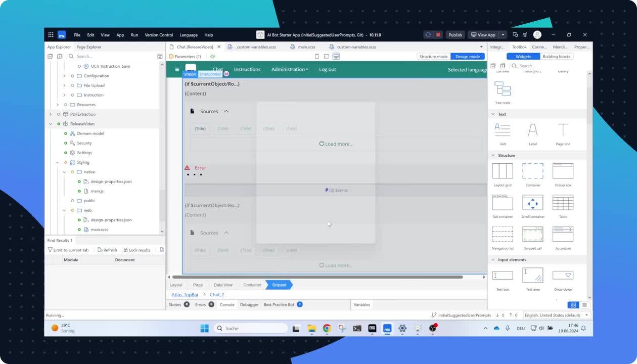Click the Tree node widget icon

pyautogui.click(x=502, y=89)
